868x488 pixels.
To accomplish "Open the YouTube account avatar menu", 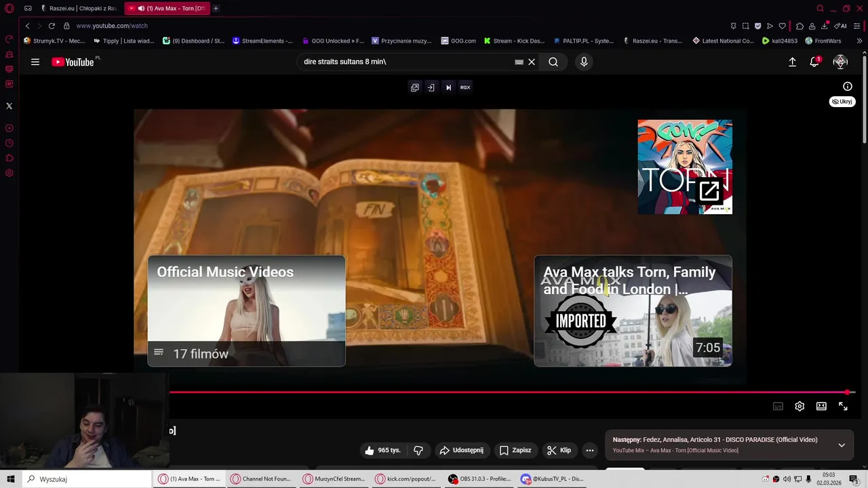I will click(x=840, y=62).
